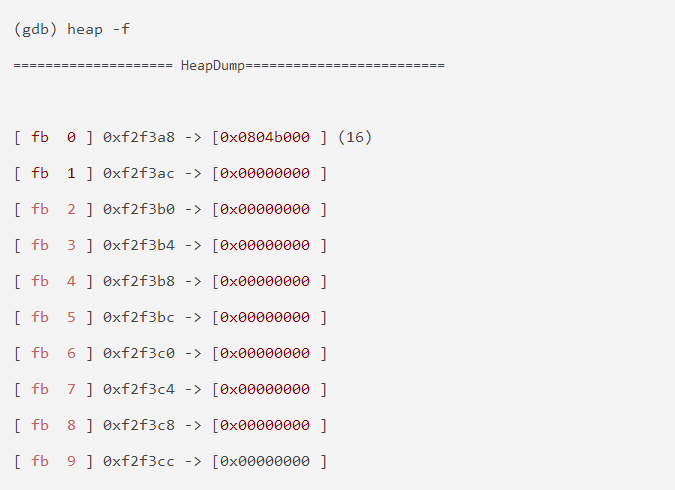Click the 0x00000000 value in fb 5 row
This screenshot has height=490, width=675.
click(x=265, y=317)
